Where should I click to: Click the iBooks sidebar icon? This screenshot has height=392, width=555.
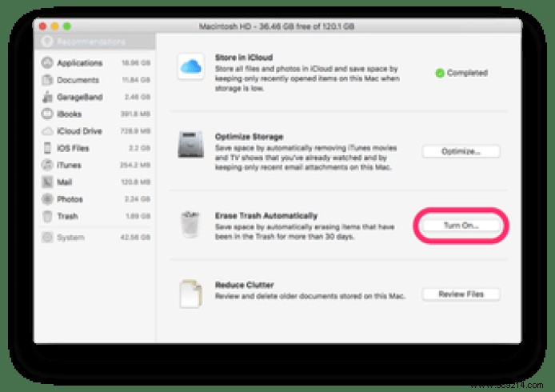click(47, 114)
